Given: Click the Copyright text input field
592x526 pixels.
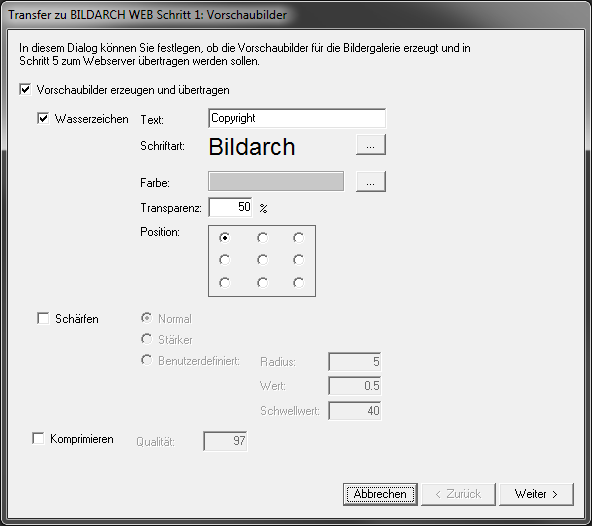Looking at the screenshot, I should point(297,118).
